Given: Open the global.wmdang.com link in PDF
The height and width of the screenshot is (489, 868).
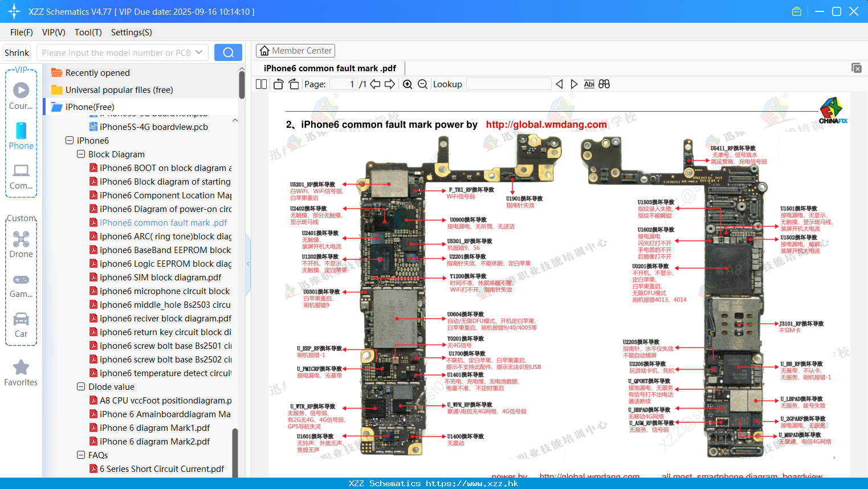Looking at the screenshot, I should pyautogui.click(x=546, y=124).
